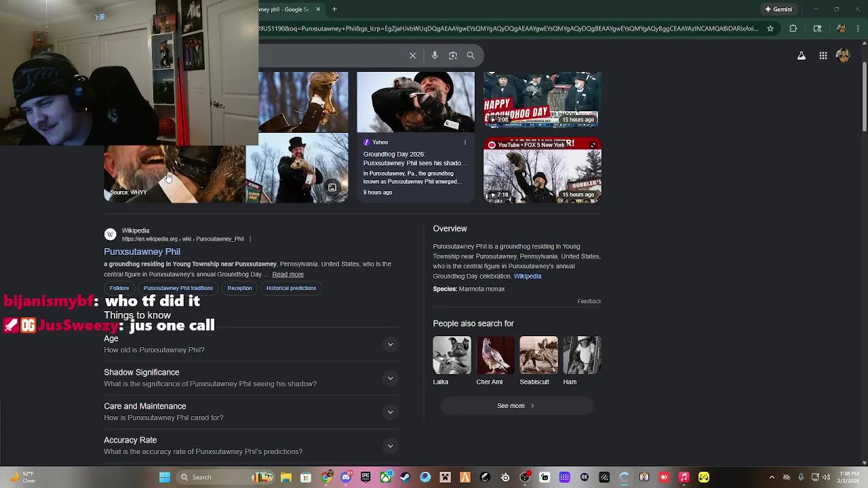The image size is (868, 488).
Task: Open Chrome extensions puzzle icon
Action: [793, 28]
